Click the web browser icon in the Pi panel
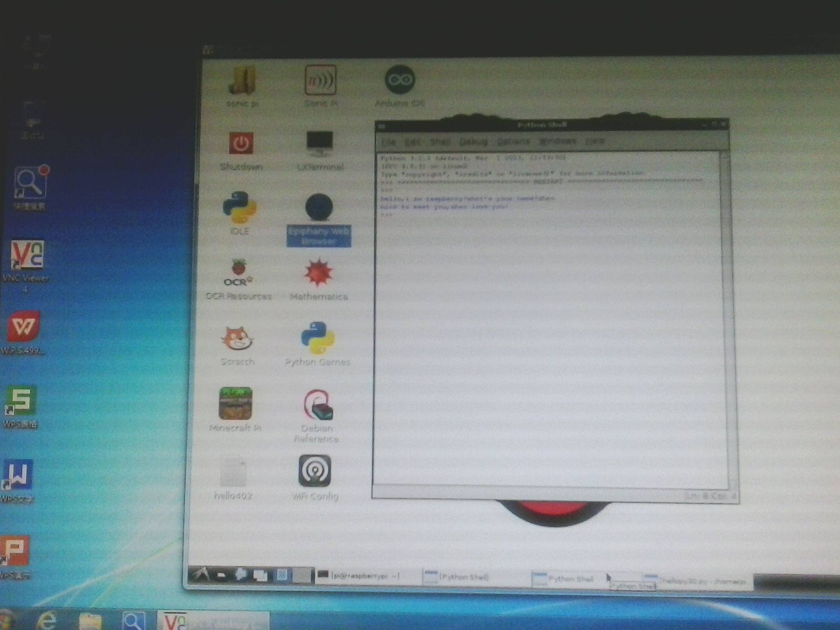Screen dimensions: 840x630 [241, 575]
